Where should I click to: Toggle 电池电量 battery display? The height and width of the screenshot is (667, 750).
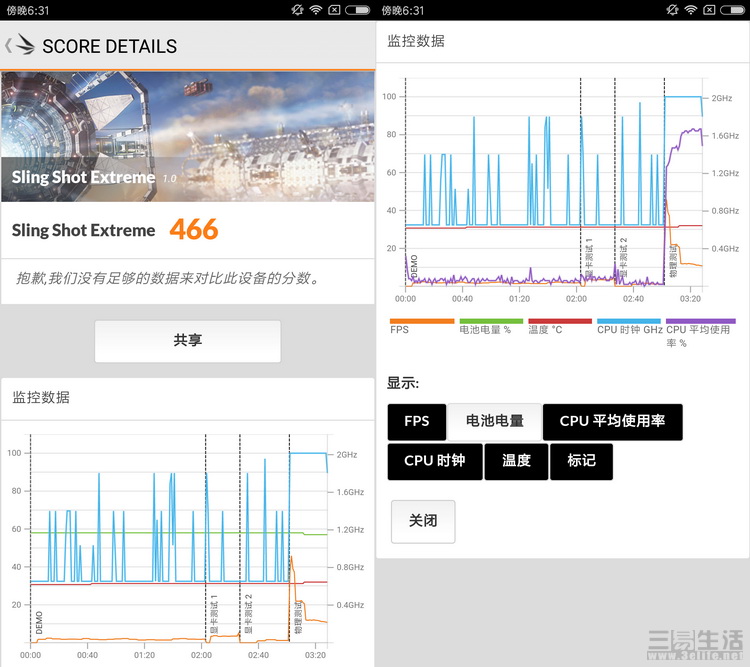click(x=495, y=422)
